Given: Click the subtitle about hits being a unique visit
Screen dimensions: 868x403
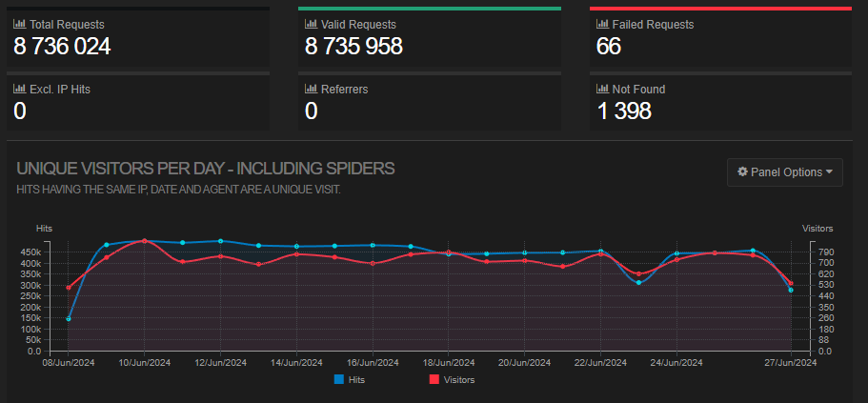Looking at the screenshot, I should 178,190.
